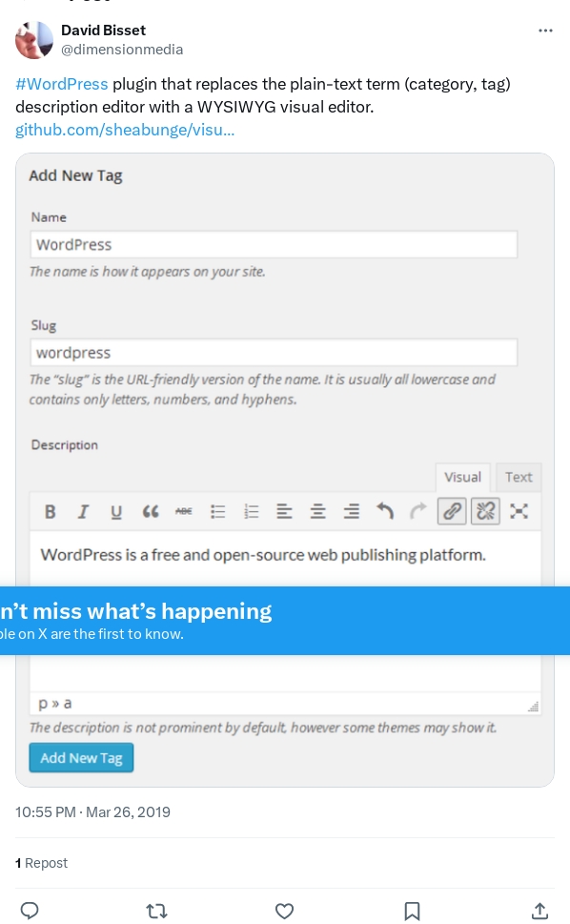Image resolution: width=570 pixels, height=924 pixels.
Task: Open the github.com/sheabunge link
Action: [125, 130]
